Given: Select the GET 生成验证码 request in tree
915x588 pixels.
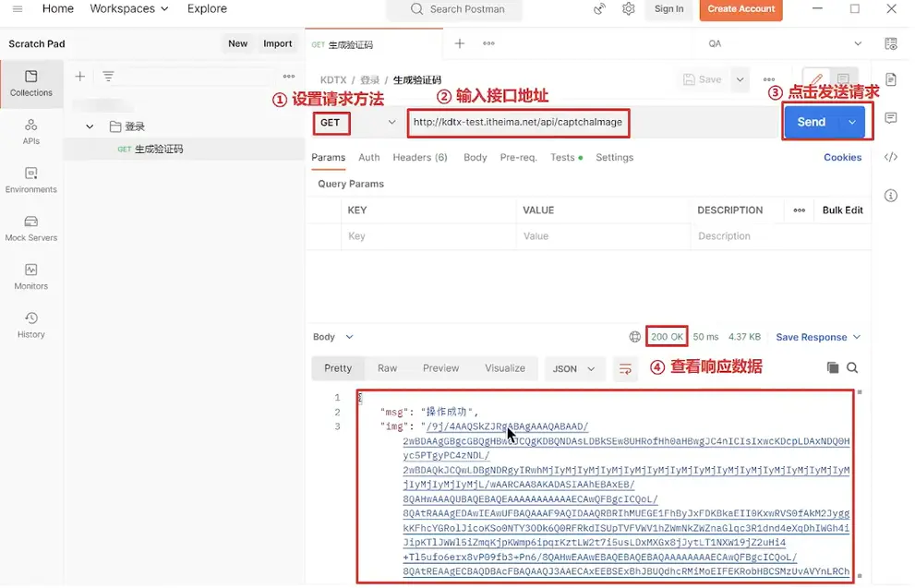Looking at the screenshot, I should 183,150.
